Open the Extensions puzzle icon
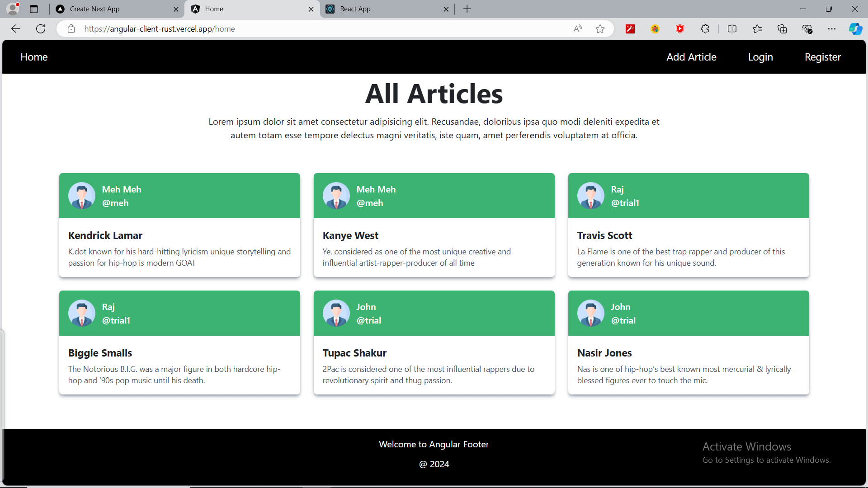 tap(705, 29)
